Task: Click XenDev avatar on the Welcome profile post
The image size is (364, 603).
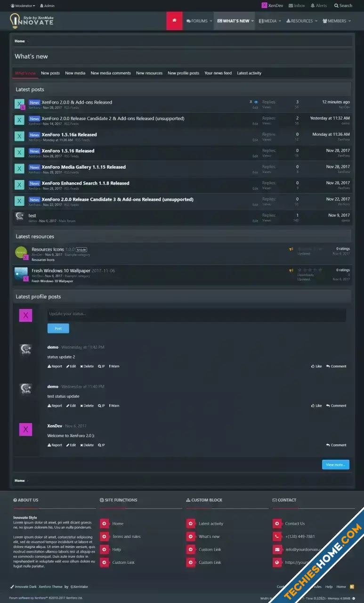Action: [25, 429]
